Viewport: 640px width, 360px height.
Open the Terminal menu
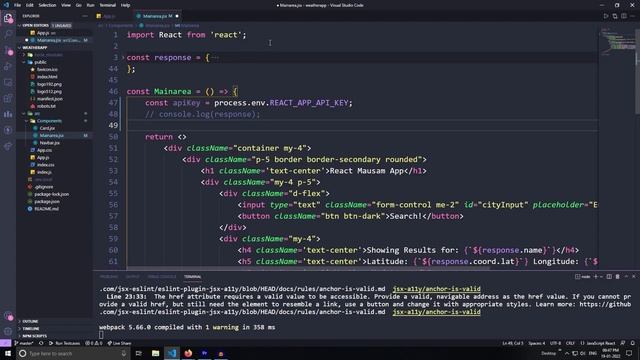(108, 5)
